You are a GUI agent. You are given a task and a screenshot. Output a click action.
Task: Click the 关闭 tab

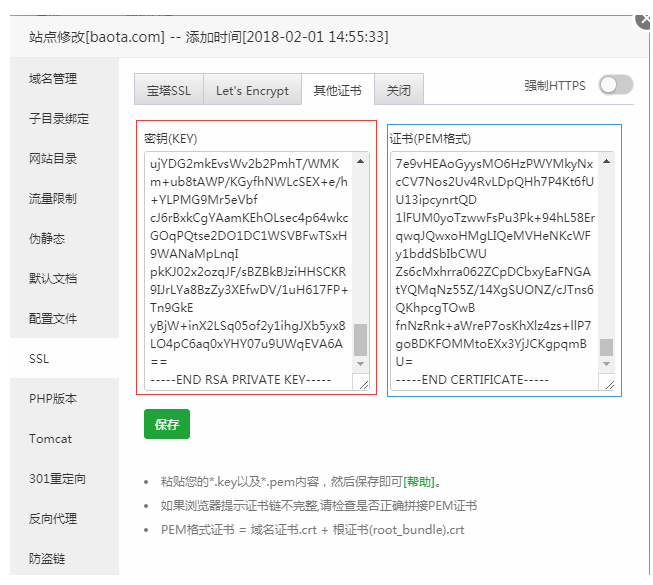click(399, 91)
